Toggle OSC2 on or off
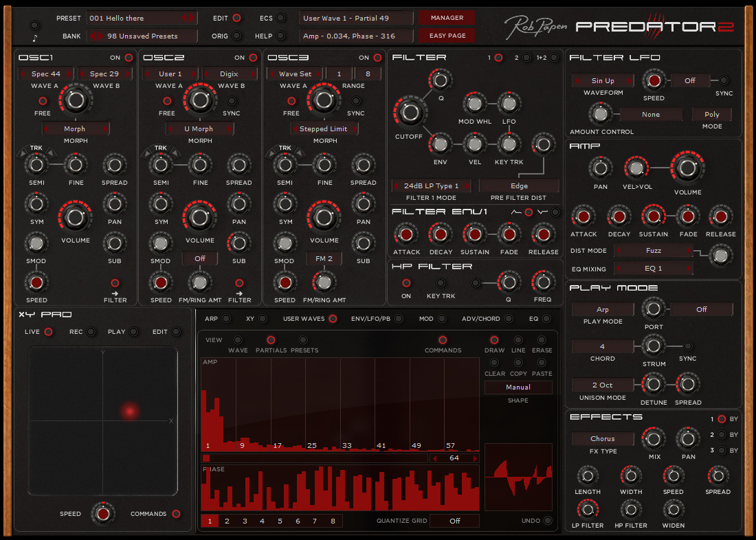This screenshot has width=756, height=540. tap(254, 58)
